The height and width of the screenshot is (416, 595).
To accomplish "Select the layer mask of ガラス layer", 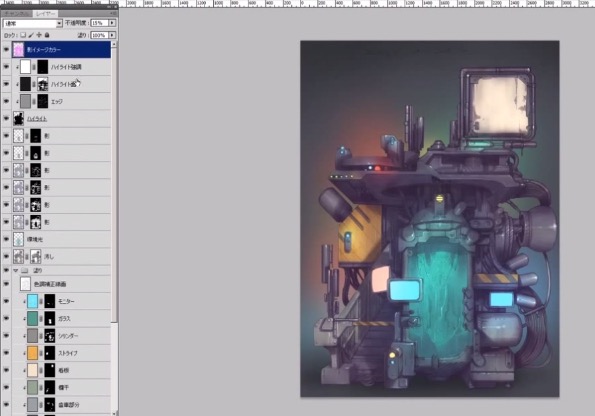I will point(50,318).
